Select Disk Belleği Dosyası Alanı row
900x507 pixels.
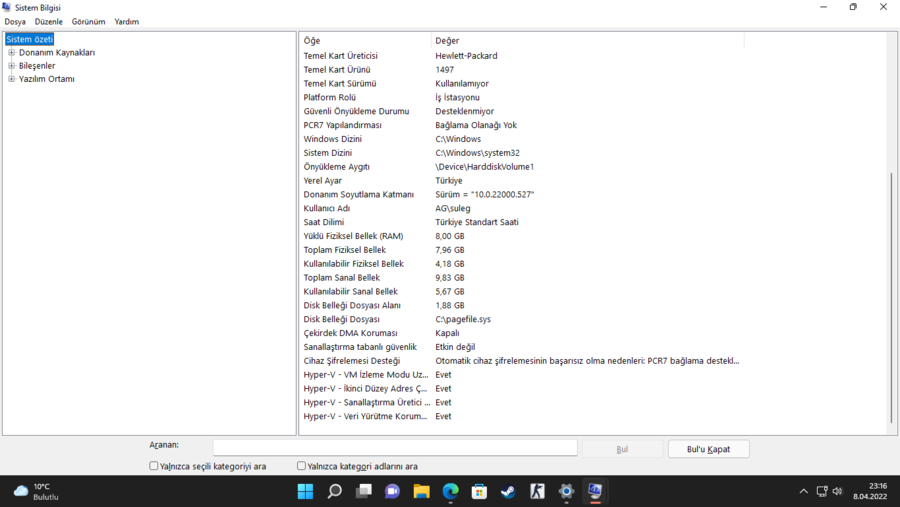coord(522,305)
